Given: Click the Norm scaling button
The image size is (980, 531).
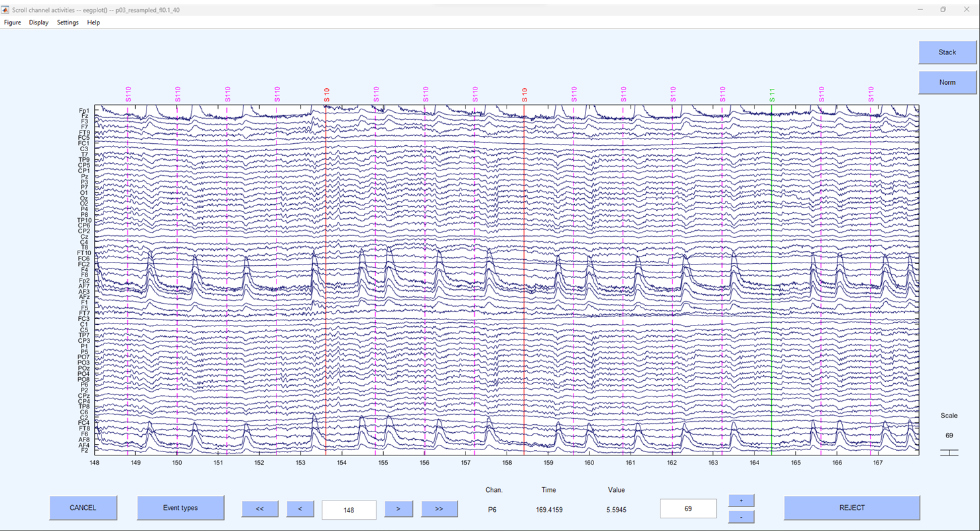Looking at the screenshot, I should [x=947, y=82].
